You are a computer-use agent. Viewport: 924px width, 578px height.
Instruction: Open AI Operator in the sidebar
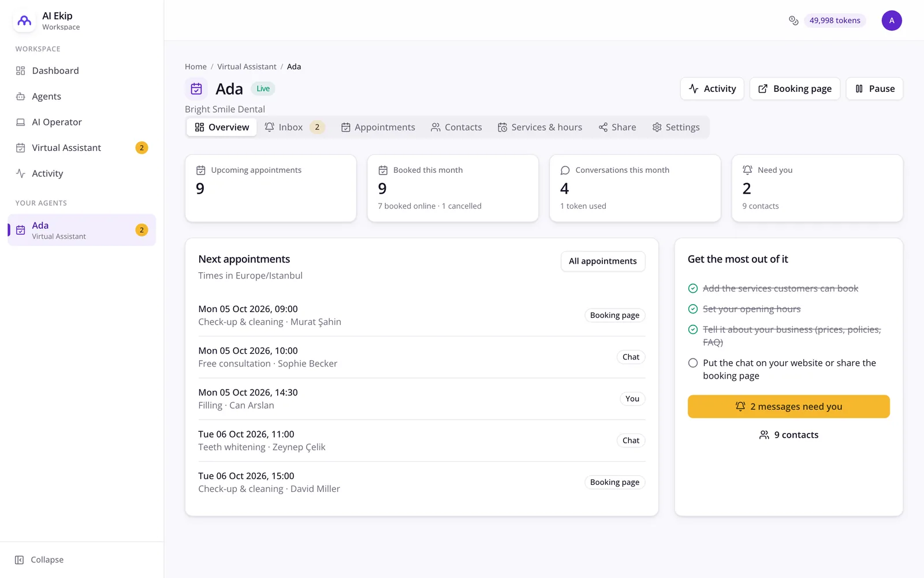point(82,122)
